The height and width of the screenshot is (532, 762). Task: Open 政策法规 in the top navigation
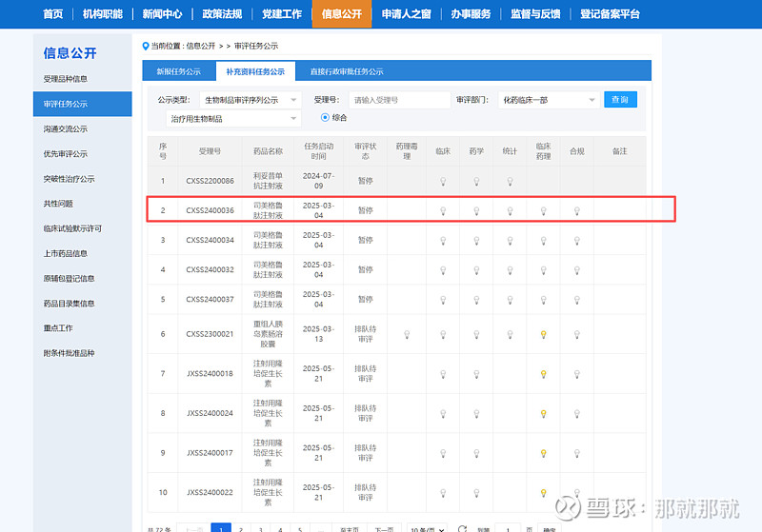tap(222, 13)
